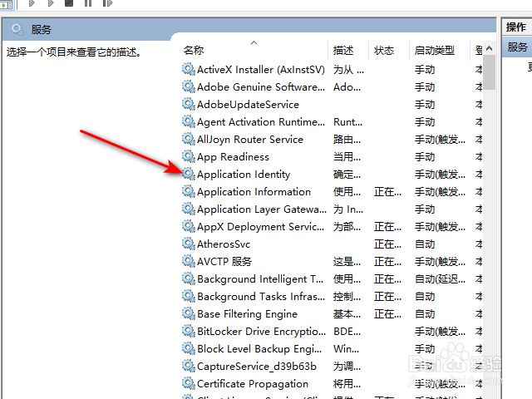Select the Adobe Genuine Software service name

tap(260, 87)
